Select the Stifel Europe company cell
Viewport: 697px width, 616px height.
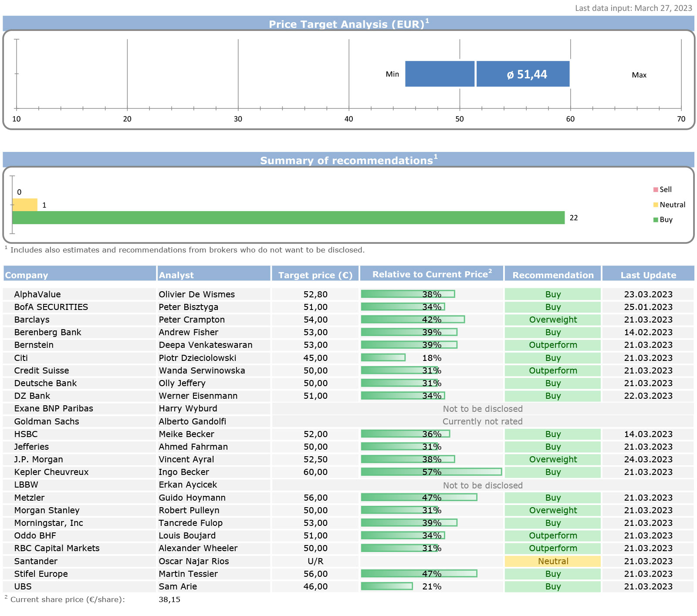pos(79,574)
